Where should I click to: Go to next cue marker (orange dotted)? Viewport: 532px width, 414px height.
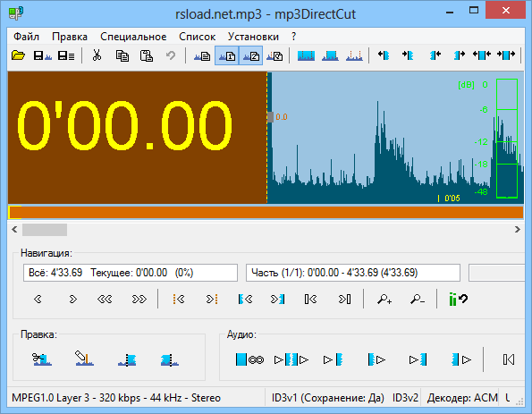[212, 299]
